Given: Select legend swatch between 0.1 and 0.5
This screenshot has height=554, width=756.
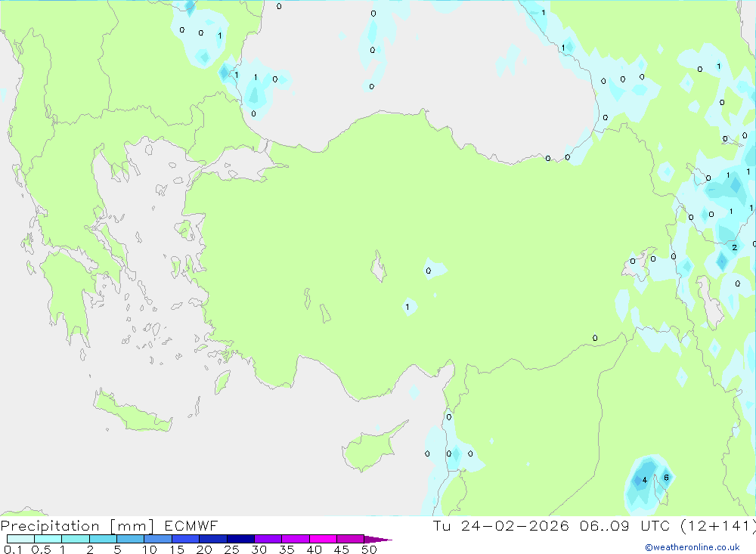Looking at the screenshot, I should pos(20,539).
